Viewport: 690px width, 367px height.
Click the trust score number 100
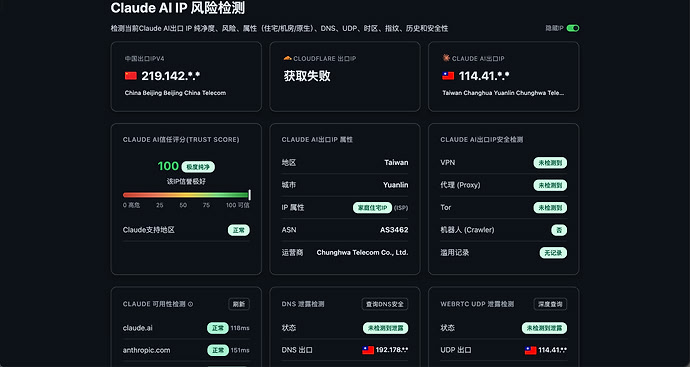(x=168, y=166)
